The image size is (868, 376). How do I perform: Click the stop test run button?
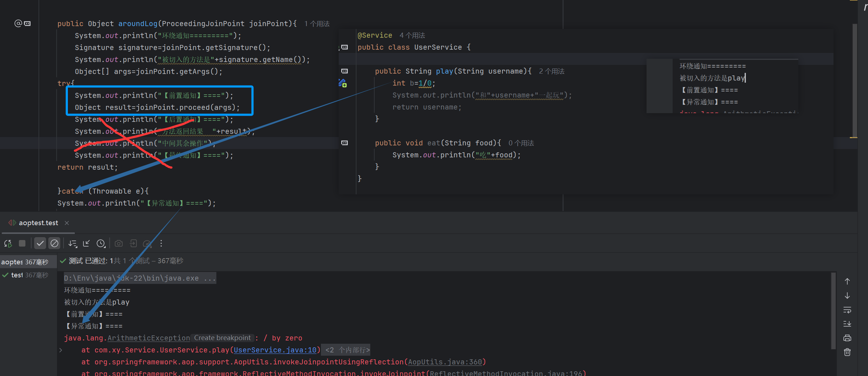(22, 244)
